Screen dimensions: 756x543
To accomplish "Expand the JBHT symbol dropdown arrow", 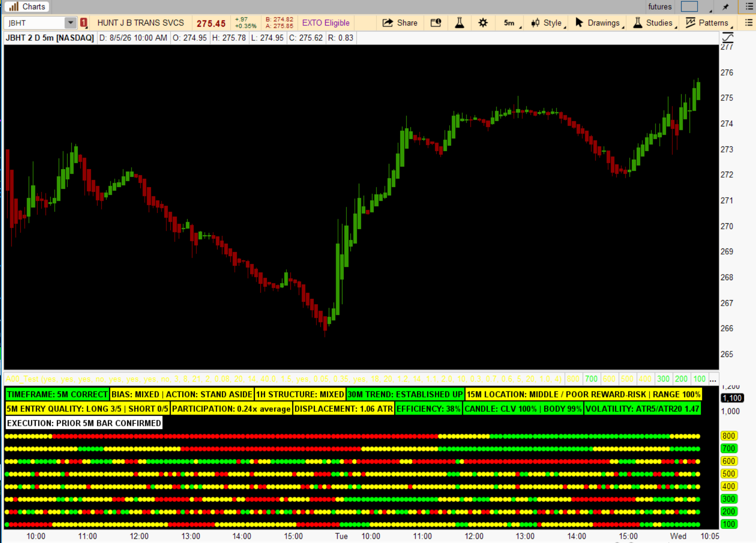I will [70, 23].
